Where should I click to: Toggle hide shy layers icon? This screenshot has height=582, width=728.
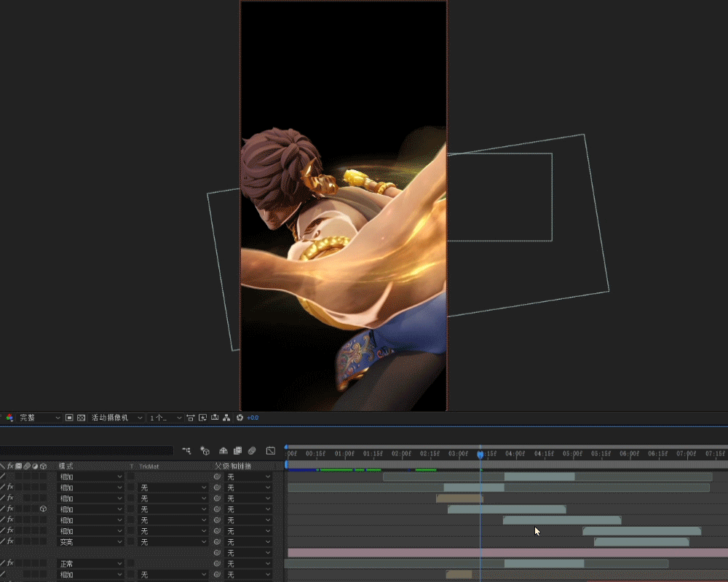(223, 450)
